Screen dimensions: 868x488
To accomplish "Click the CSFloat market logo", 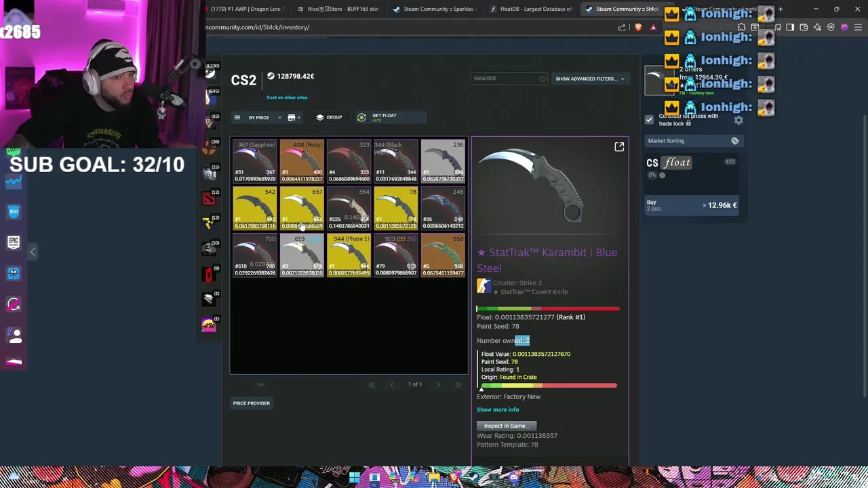I will 669,163.
